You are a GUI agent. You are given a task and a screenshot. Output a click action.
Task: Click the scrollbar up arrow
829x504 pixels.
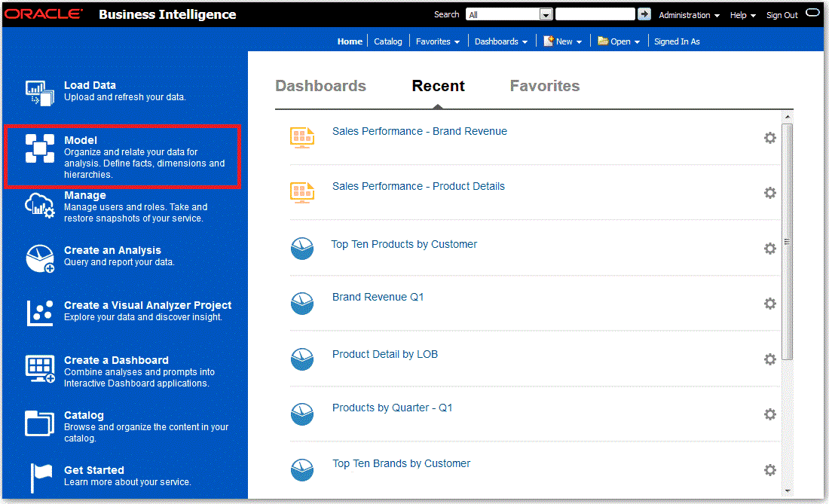(788, 117)
